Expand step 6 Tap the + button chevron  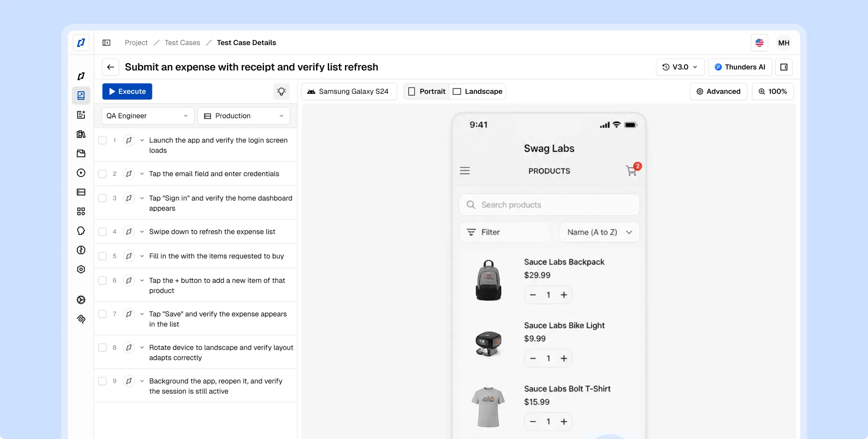[142, 280]
